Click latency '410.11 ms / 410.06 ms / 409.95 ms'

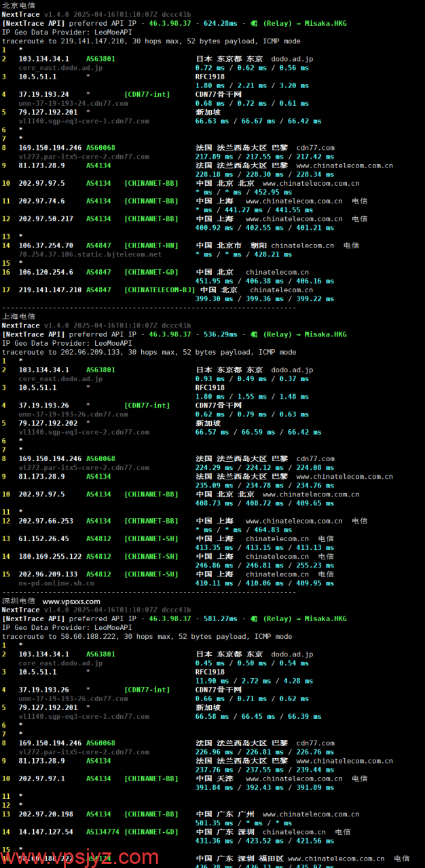(x=264, y=583)
